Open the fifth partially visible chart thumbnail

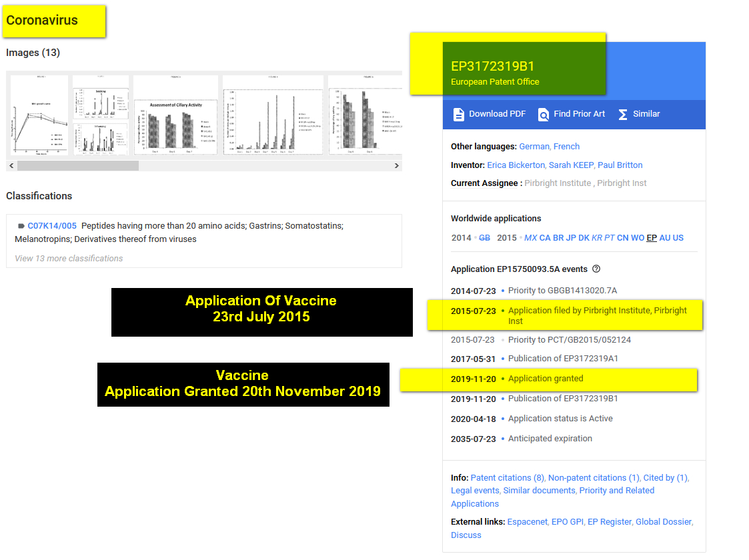click(365, 115)
